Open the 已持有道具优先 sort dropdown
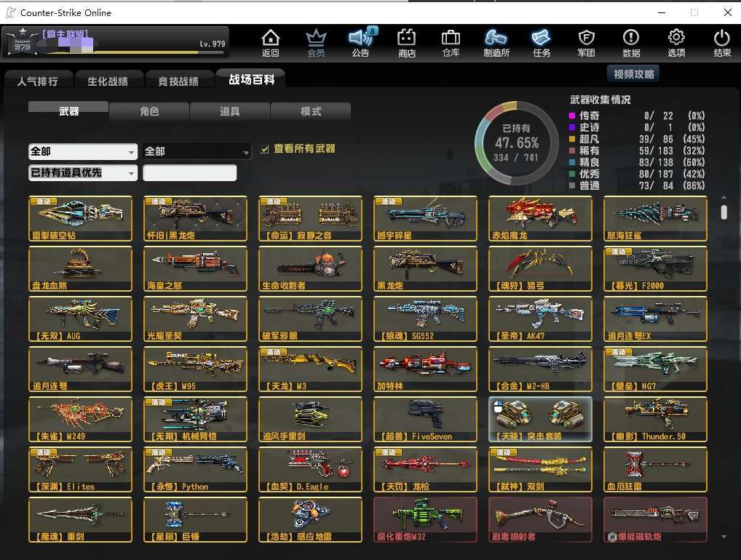Screen dimensions: 741x560 (x=83, y=173)
